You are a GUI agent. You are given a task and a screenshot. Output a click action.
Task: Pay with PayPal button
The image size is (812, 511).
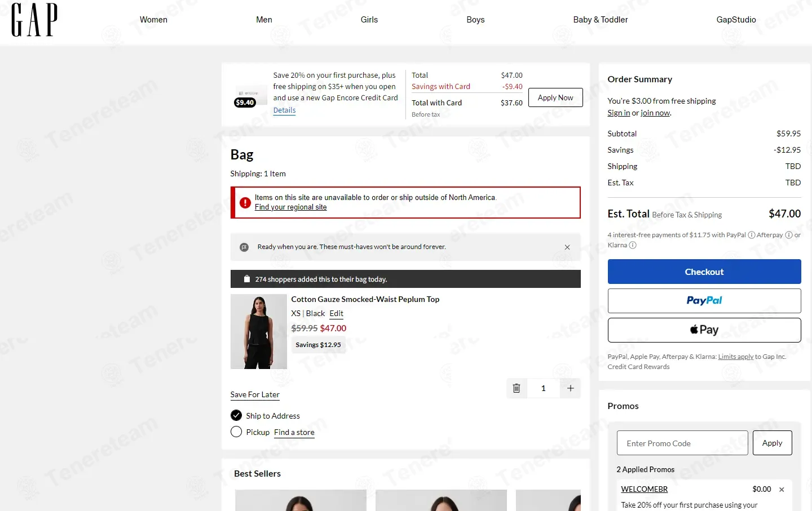click(704, 301)
